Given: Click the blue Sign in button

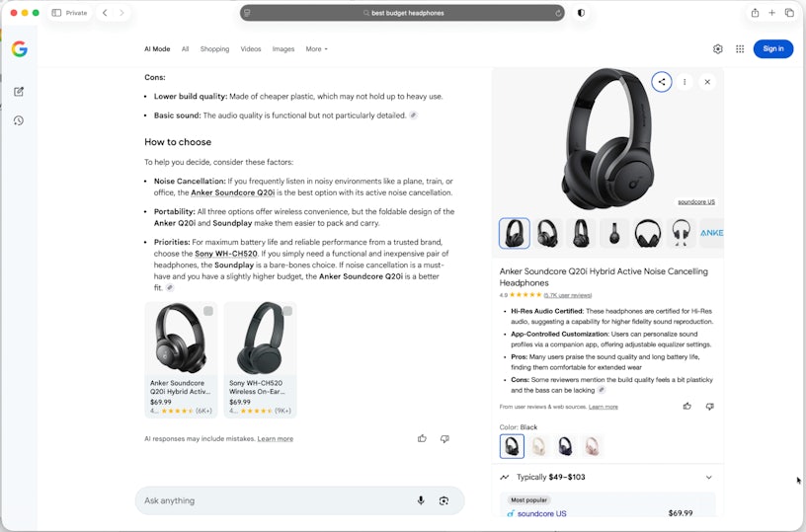Looking at the screenshot, I should 773,48.
